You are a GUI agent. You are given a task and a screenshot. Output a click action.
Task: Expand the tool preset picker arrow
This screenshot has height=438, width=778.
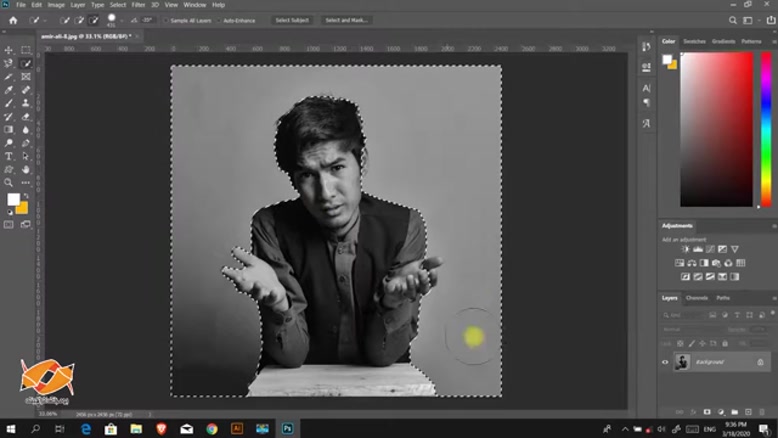coord(46,20)
